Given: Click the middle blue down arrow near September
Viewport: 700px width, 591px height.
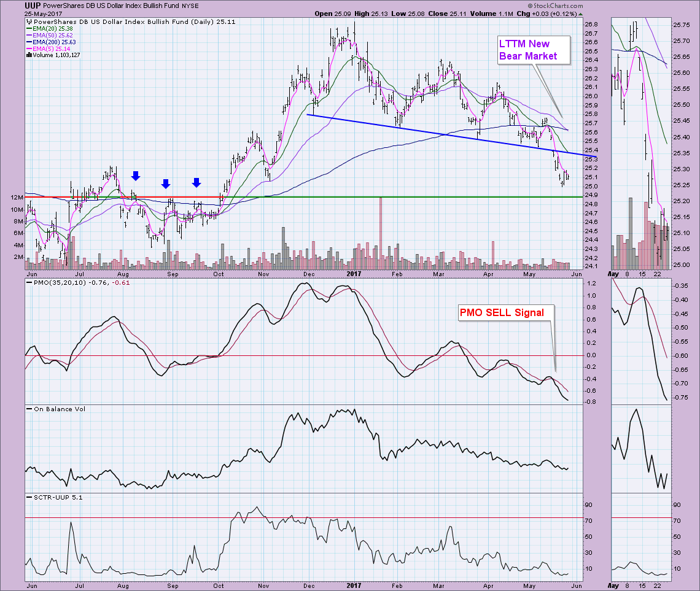Looking at the screenshot, I should tap(166, 183).
